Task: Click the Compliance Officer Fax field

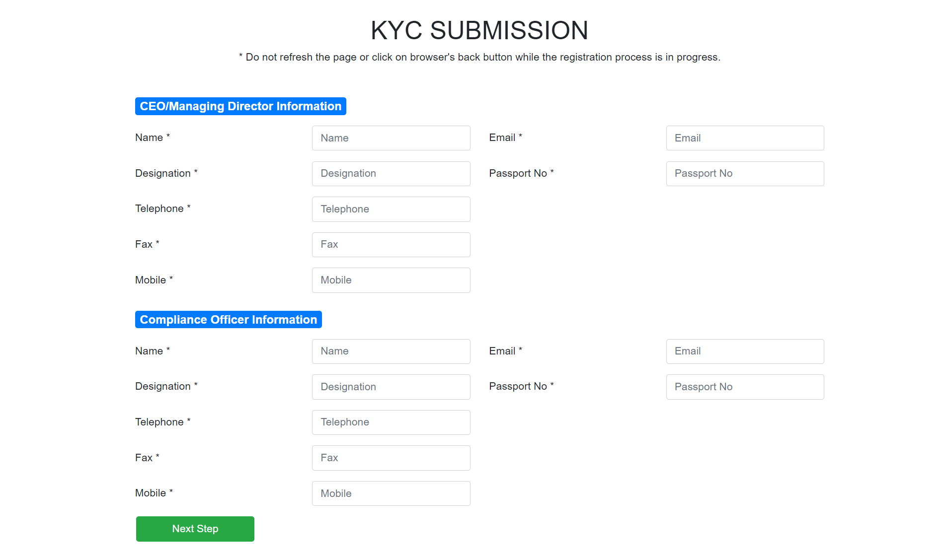Action: tap(391, 458)
